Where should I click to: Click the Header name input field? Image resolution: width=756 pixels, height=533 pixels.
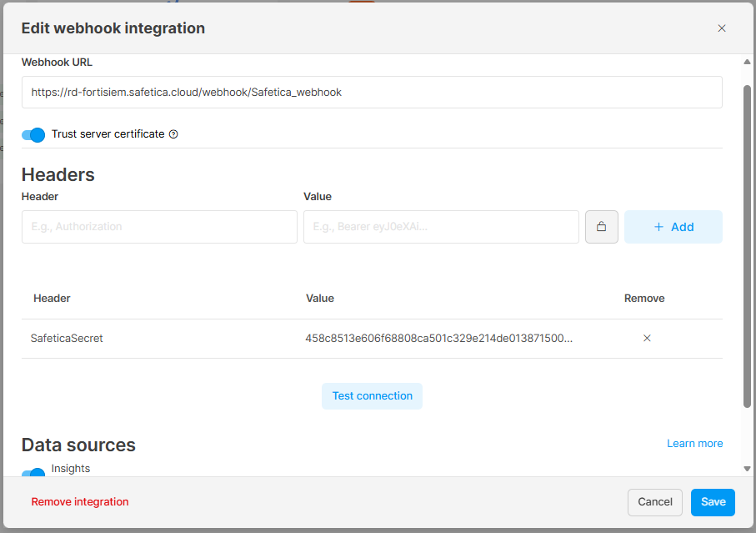[159, 227]
